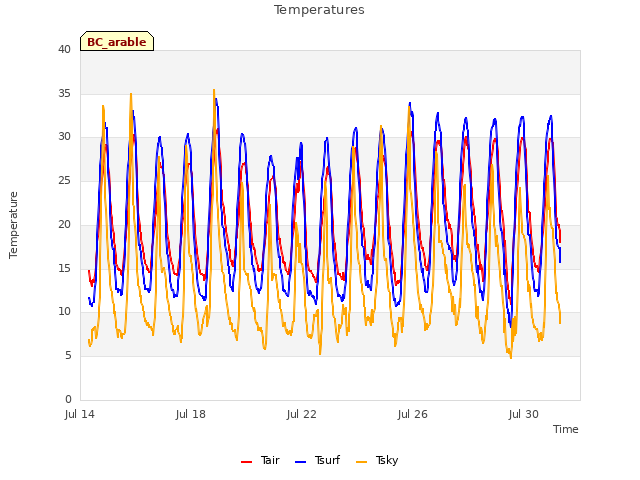Screen dimensions: 640x480
Task: Click the blue Tsurf legend swatch
Action: pos(300,462)
